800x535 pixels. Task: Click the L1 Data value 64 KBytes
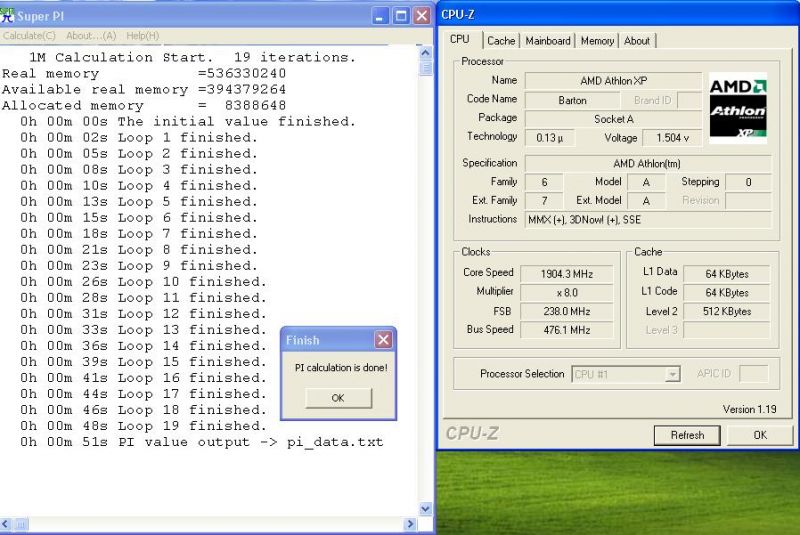tap(727, 274)
